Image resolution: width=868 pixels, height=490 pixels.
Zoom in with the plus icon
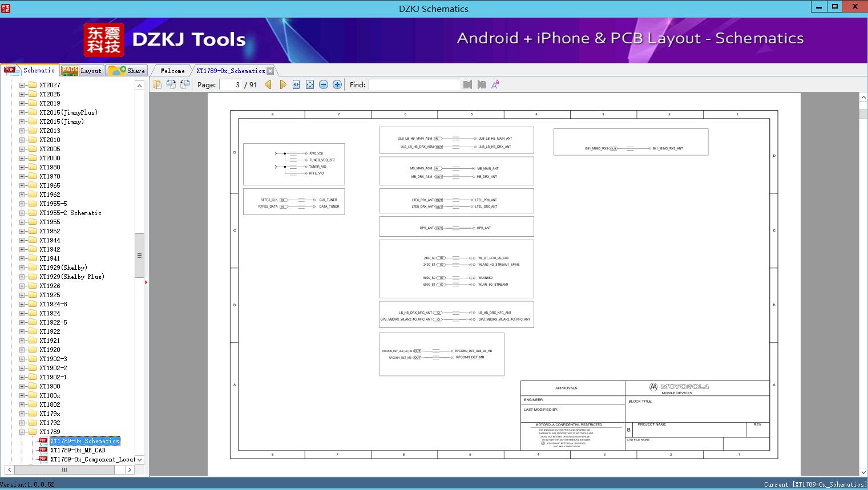[337, 84]
